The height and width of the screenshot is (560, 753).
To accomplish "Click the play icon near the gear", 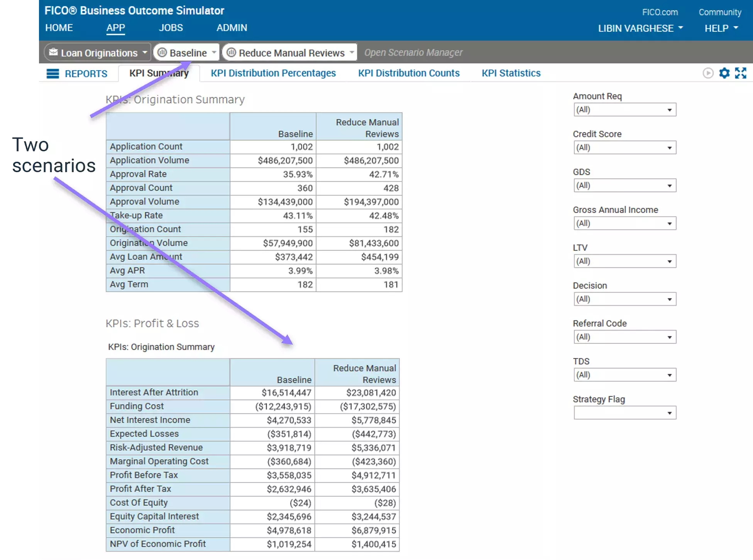I will coord(708,73).
